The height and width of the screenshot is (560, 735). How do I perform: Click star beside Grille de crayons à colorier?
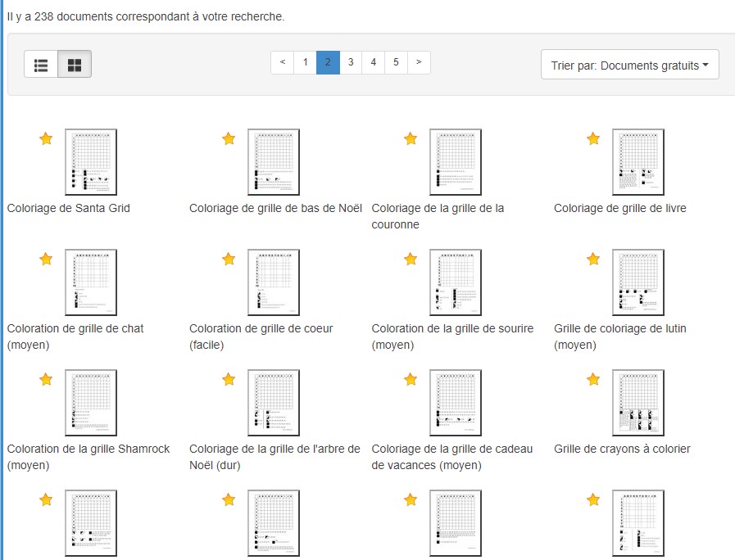tap(593, 380)
